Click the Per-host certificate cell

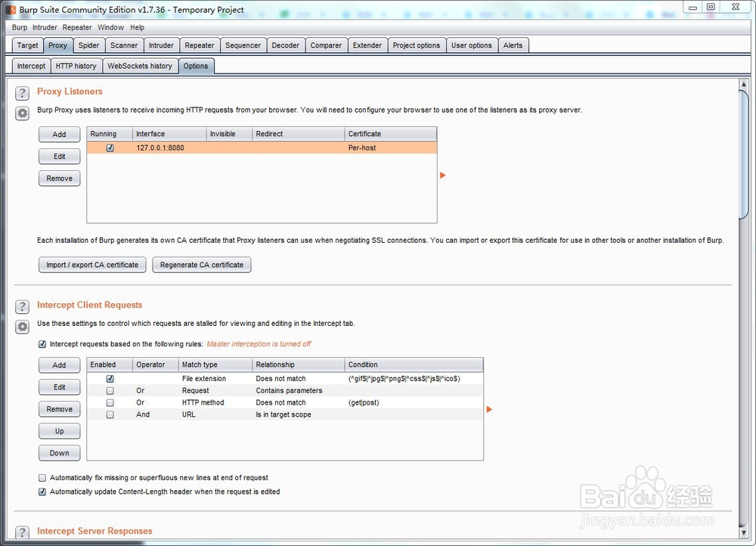tap(391, 148)
